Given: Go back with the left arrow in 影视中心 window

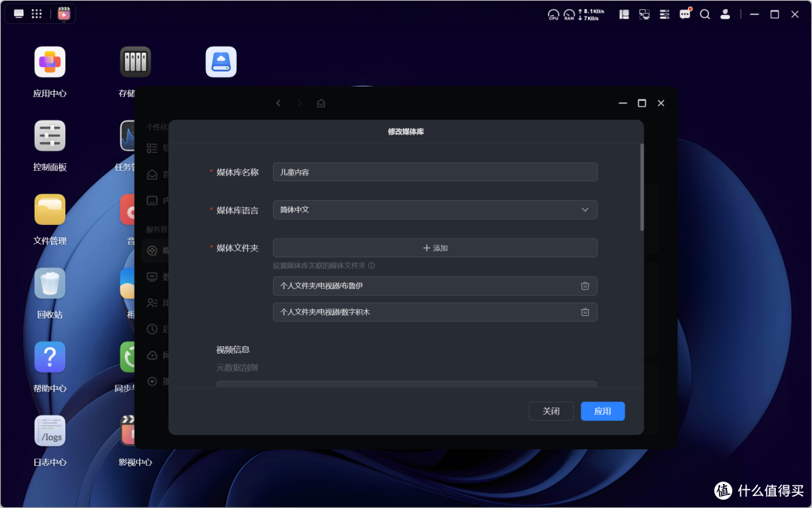Looking at the screenshot, I should pos(279,103).
